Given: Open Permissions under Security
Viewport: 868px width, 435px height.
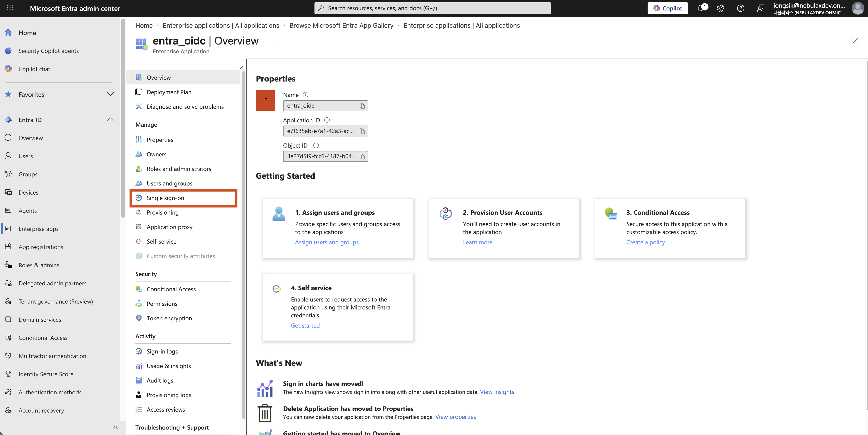Looking at the screenshot, I should [162, 304].
